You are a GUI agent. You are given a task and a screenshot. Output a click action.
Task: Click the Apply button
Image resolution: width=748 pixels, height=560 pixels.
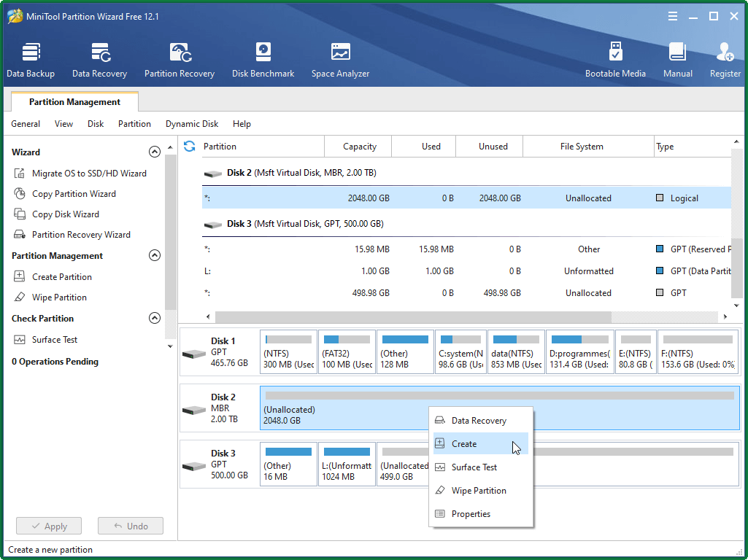pos(48,526)
